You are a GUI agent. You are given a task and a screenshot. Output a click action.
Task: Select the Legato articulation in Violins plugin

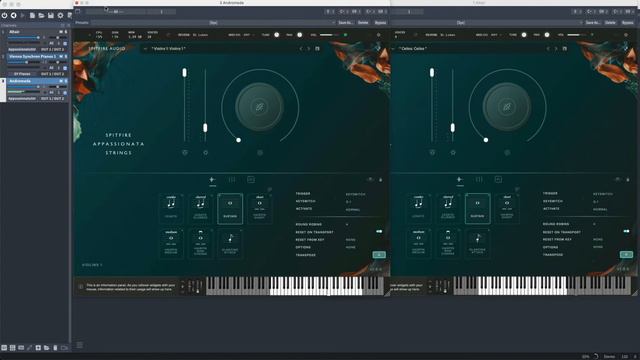[171, 209]
